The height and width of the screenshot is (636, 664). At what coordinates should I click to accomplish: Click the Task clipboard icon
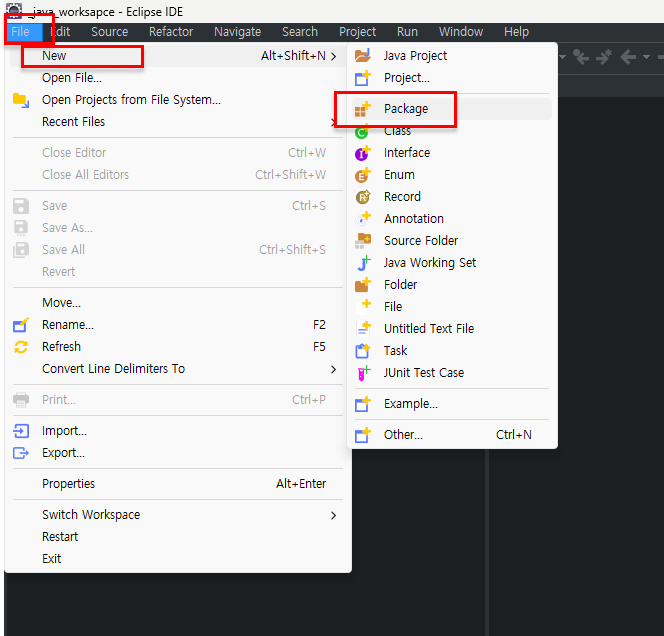click(x=362, y=351)
